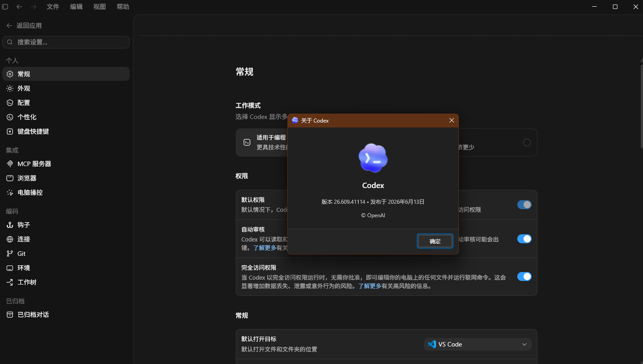Open 了解更多 link under 自动审核
This screenshot has width=643, height=364.
[x=265, y=247]
